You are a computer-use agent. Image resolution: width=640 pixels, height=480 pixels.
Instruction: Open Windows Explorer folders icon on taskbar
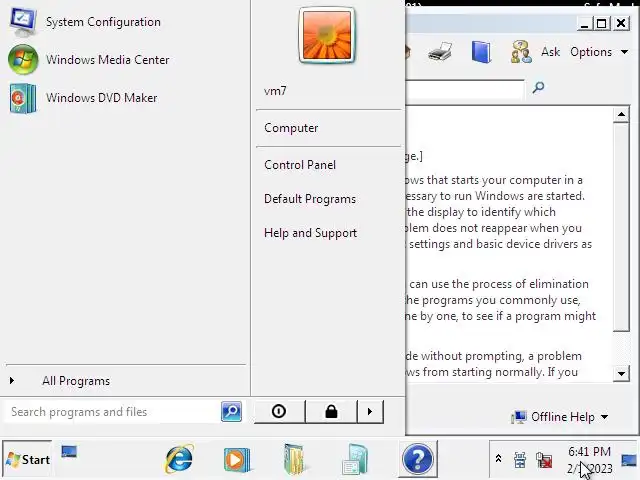[295, 459]
